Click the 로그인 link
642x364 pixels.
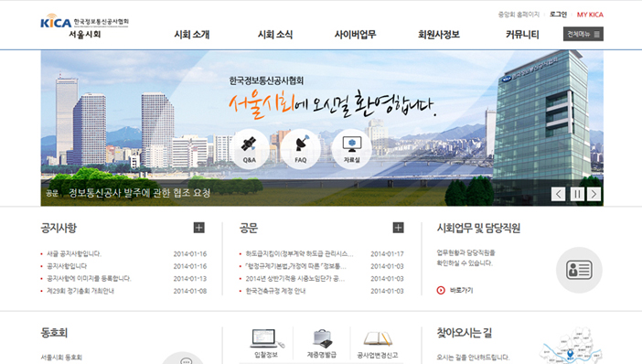[558, 15]
